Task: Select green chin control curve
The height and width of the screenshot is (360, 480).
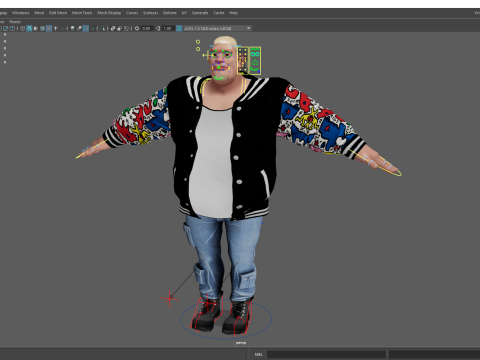Action: point(219,79)
